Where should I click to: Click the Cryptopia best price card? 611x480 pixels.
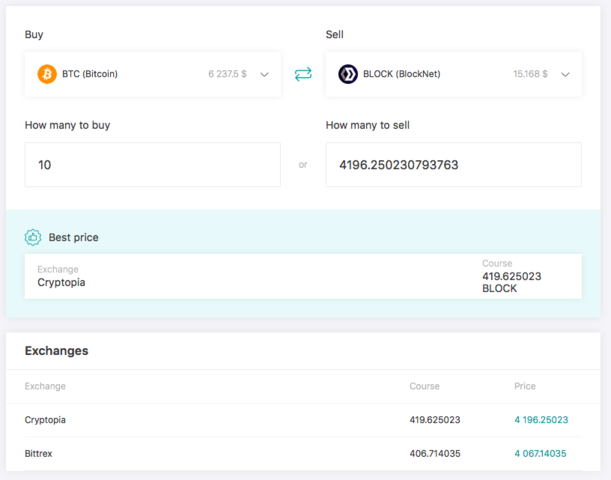(303, 277)
